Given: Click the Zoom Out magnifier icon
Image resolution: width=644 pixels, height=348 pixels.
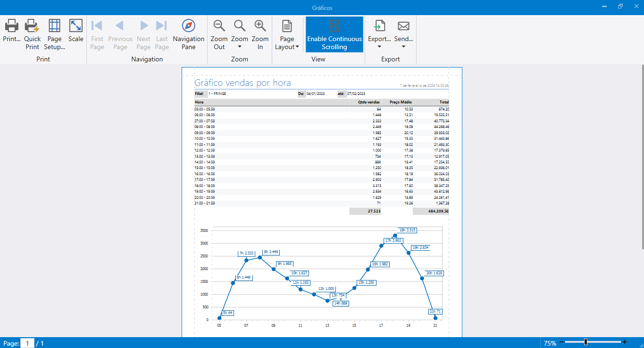Looking at the screenshot, I should [219, 26].
